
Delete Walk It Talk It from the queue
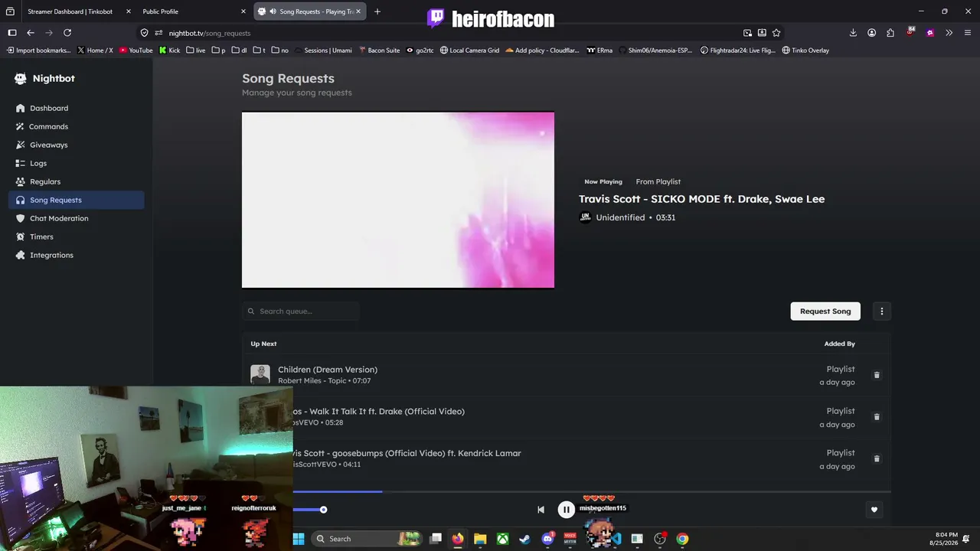coord(877,417)
